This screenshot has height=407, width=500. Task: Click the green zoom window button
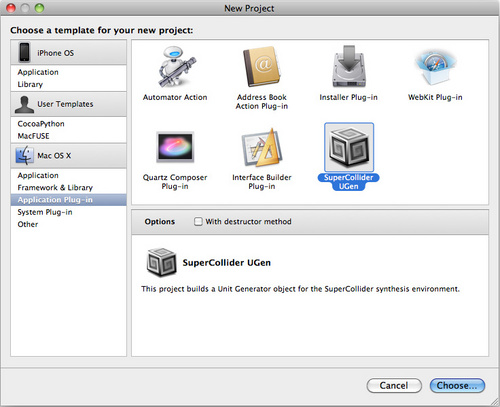click(x=39, y=8)
